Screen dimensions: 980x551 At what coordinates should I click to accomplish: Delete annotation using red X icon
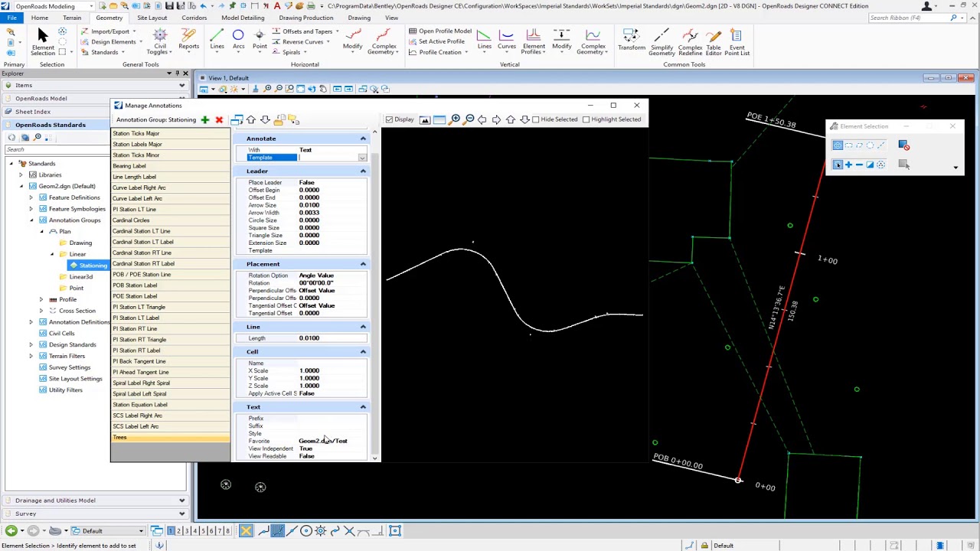[219, 120]
